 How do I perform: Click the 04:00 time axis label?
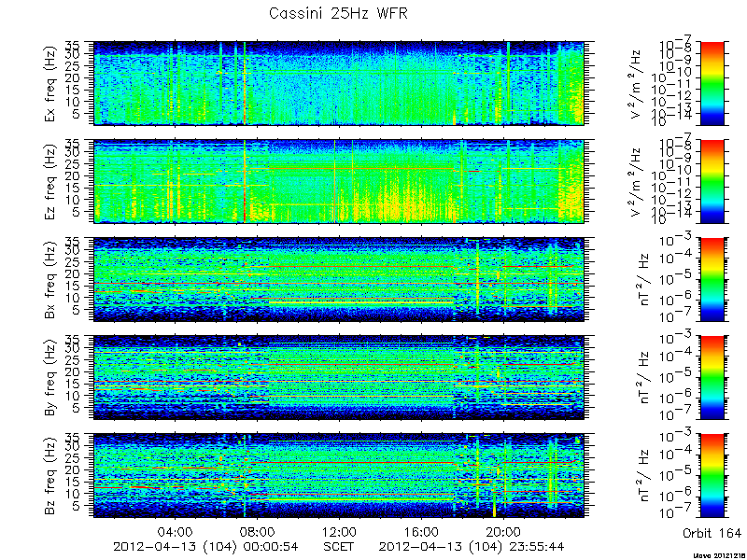coord(176,531)
